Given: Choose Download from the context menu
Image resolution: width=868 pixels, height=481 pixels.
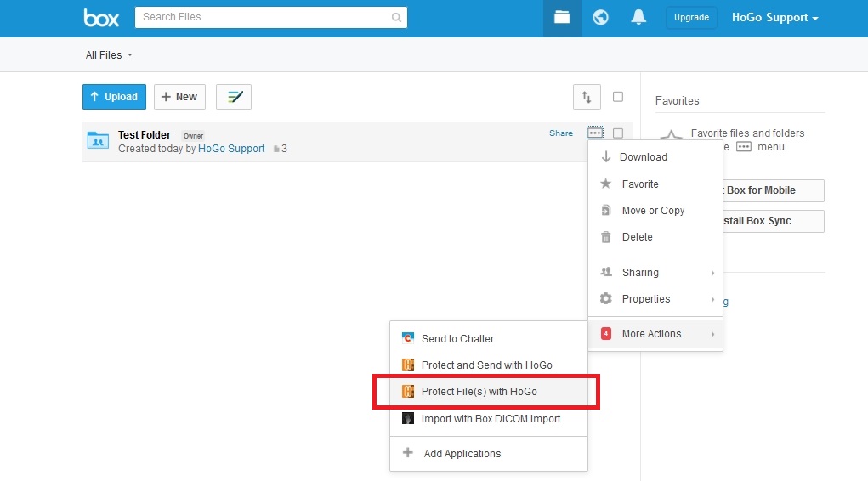Looking at the screenshot, I should tap(643, 157).
